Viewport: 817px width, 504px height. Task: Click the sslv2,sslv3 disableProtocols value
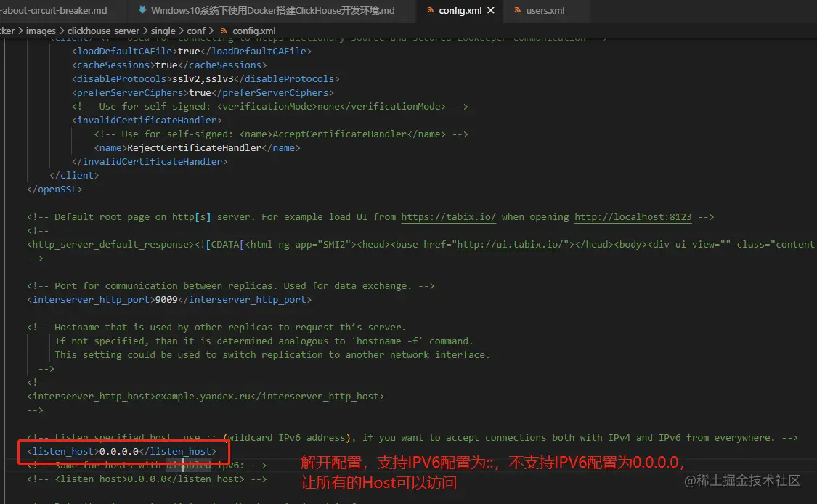point(203,78)
